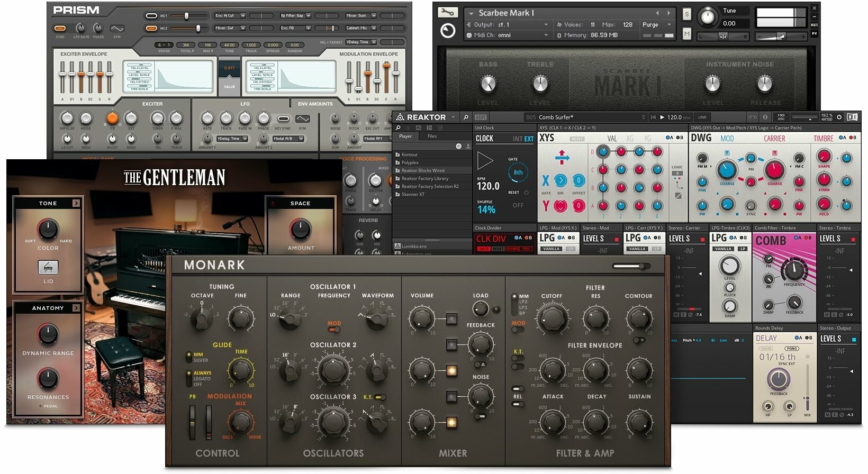The width and height of the screenshot is (868, 474).
Task: Click Reaktor preset name Comb Surfer field
Action: pos(585,117)
